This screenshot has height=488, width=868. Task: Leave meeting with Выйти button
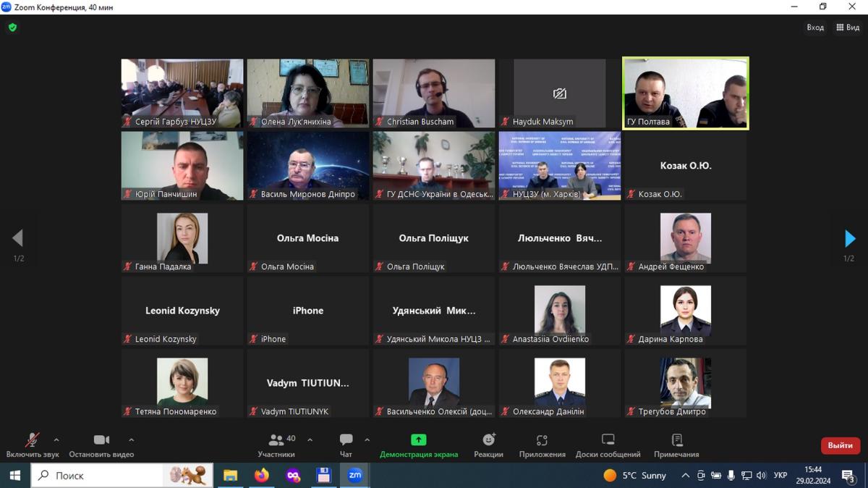[x=840, y=445]
